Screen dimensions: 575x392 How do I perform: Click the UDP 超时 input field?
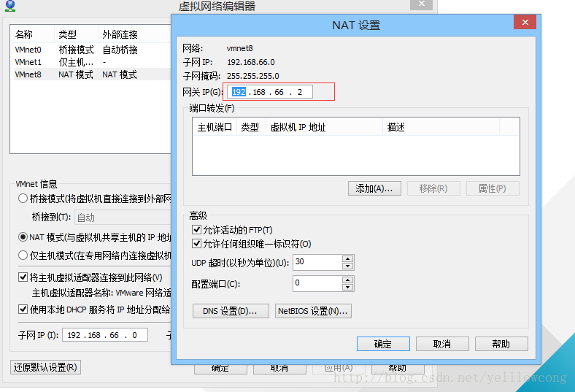(317, 262)
